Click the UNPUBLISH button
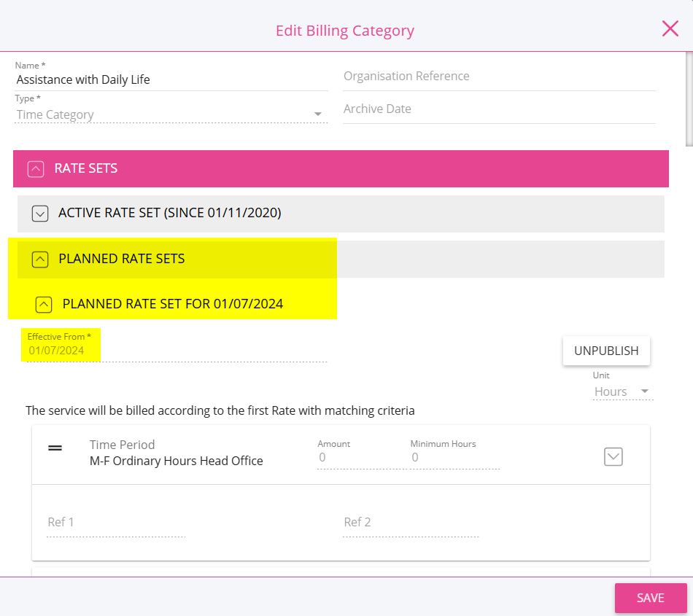This screenshot has height=616, width=693. (x=606, y=351)
